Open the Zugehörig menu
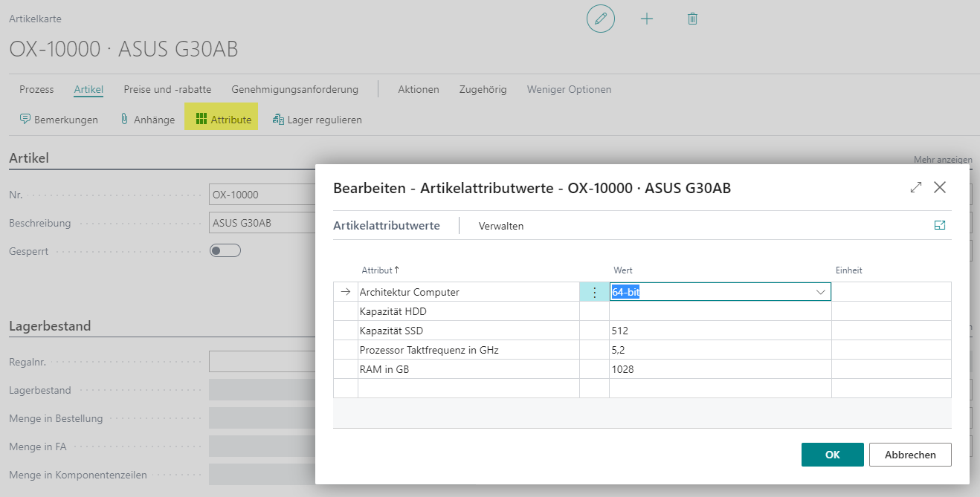 point(483,89)
